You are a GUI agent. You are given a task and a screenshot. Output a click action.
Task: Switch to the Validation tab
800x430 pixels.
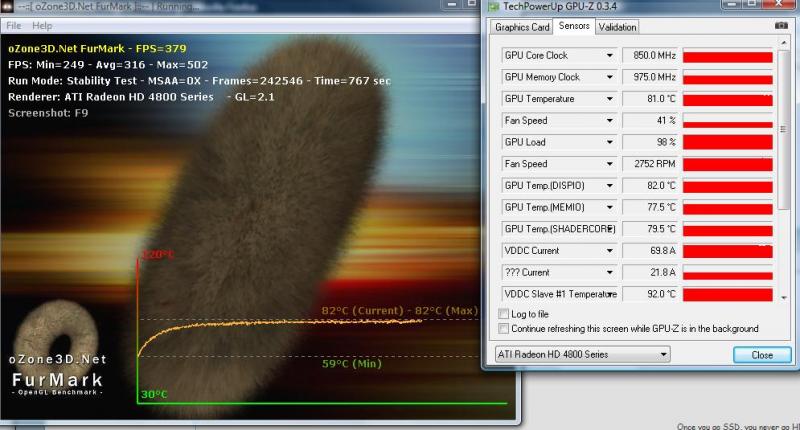(617, 27)
